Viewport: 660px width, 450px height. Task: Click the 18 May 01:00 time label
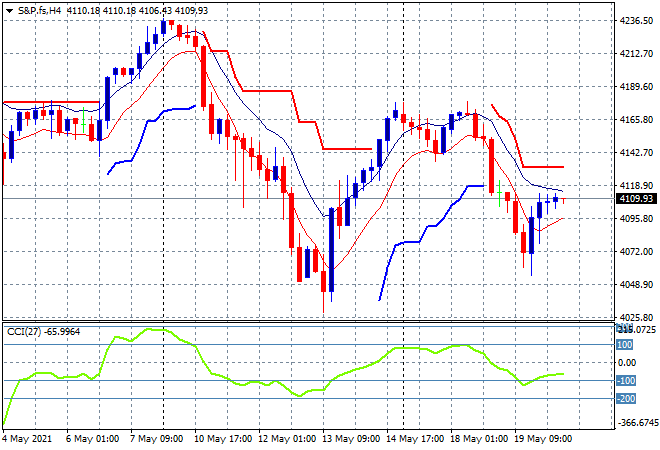click(479, 439)
